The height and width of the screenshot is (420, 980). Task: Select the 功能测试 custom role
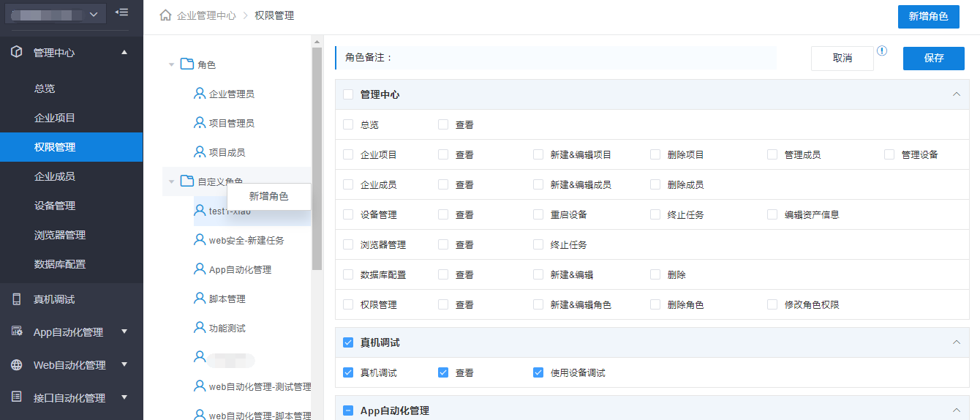pos(227,328)
